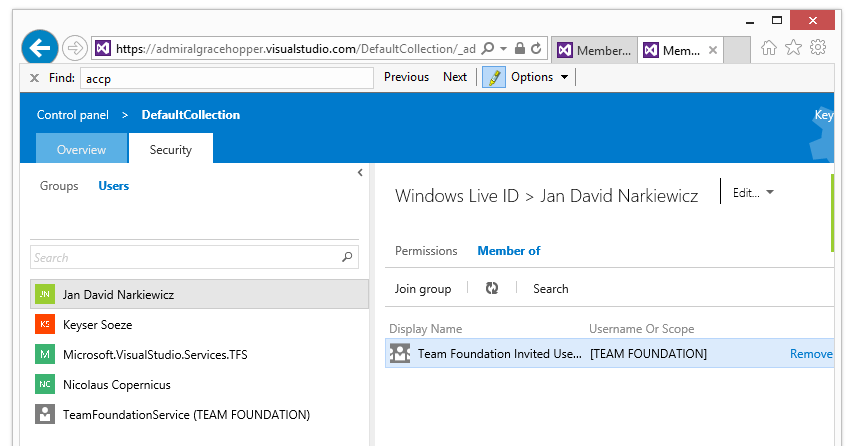Screen dimensions: 860x446
Task: Click the Remove link in the group row
Action: point(811,354)
